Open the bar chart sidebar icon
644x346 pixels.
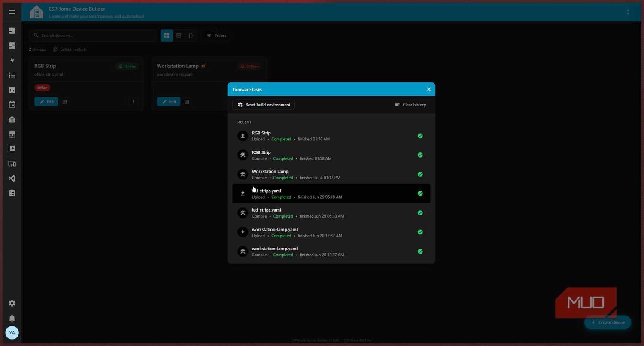click(x=12, y=90)
